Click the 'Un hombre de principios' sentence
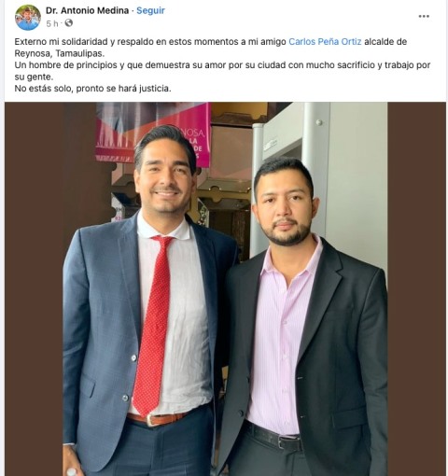This screenshot has width=448, height=476. click(222, 71)
